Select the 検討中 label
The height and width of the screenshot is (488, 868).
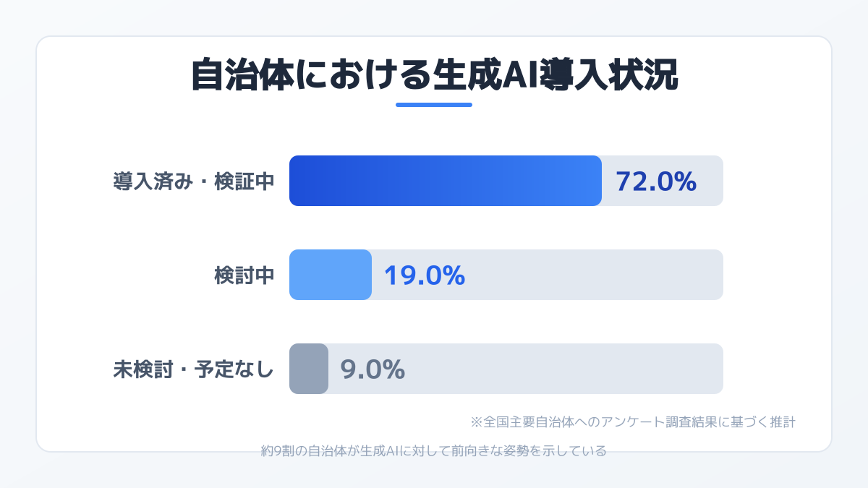point(244,275)
